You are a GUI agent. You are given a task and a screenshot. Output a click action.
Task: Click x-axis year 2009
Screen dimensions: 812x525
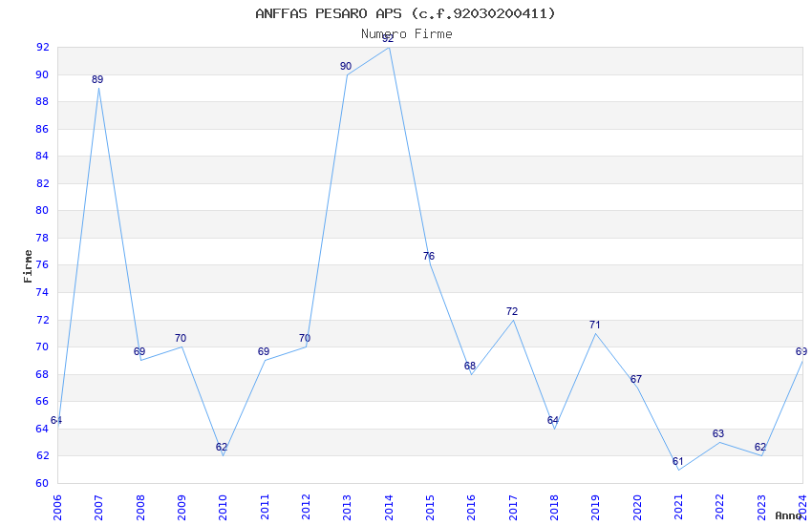[182, 508]
